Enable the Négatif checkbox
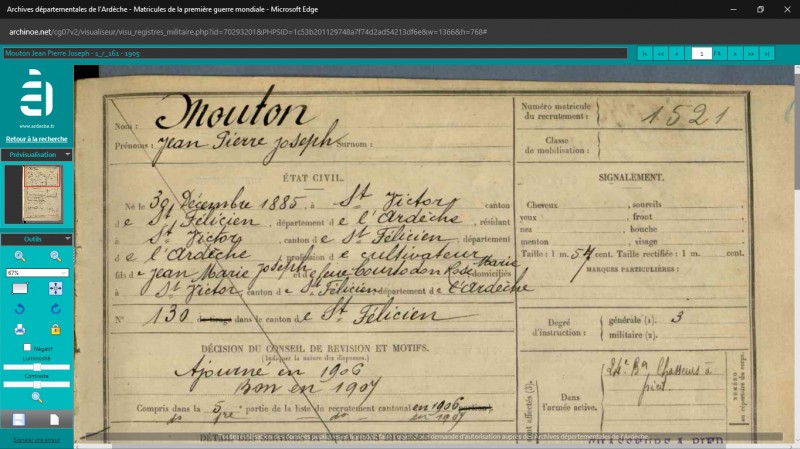 point(27,347)
